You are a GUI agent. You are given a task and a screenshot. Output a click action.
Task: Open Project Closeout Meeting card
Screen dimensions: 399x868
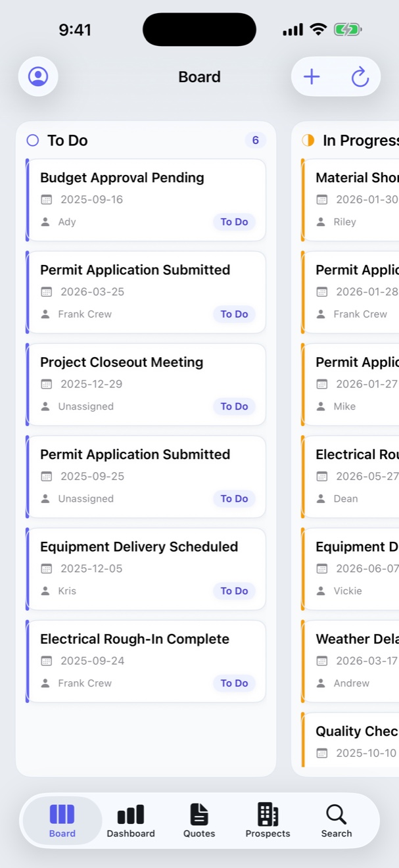point(147,385)
